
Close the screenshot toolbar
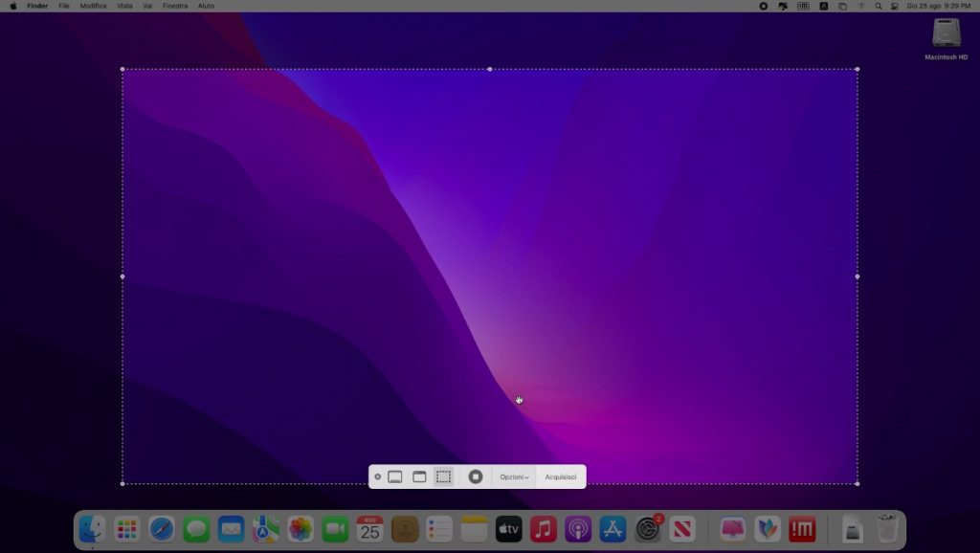click(x=378, y=476)
